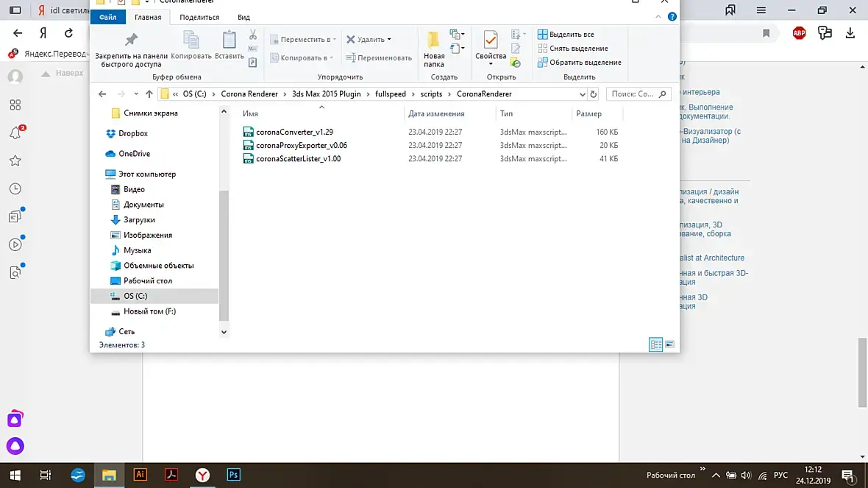Switch to Вид ribbon tab
The image size is (868, 488).
click(x=243, y=17)
